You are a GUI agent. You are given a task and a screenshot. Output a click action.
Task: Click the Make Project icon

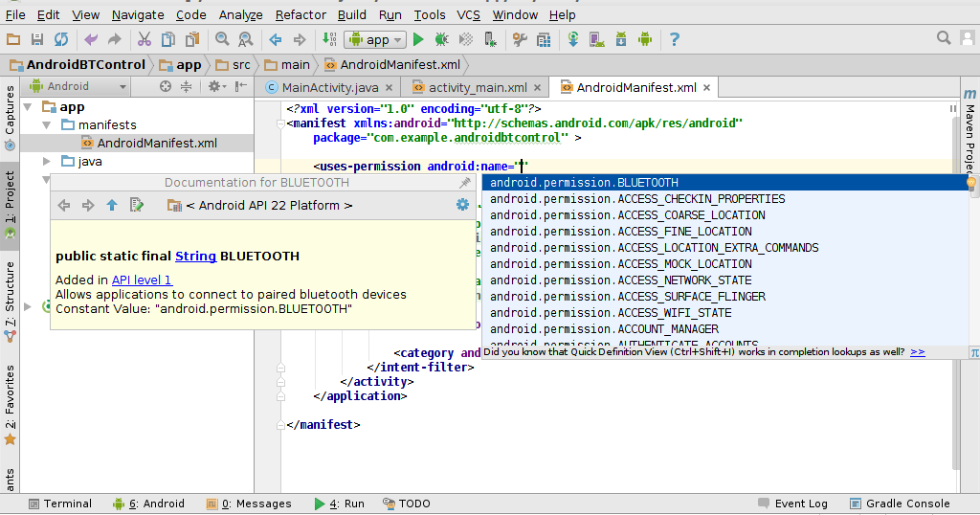click(x=329, y=40)
